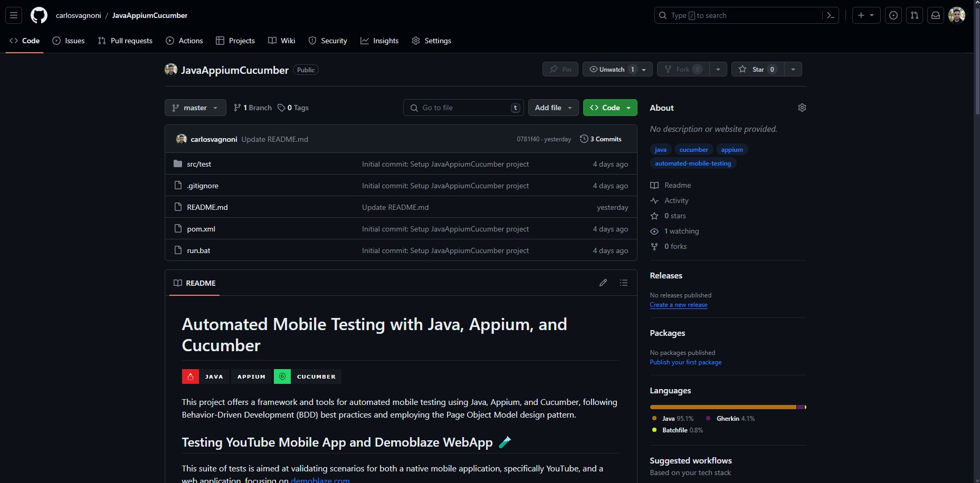Image resolution: width=980 pixels, height=483 pixels.
Task: Switch to the Actions tab
Action: [x=184, y=41]
